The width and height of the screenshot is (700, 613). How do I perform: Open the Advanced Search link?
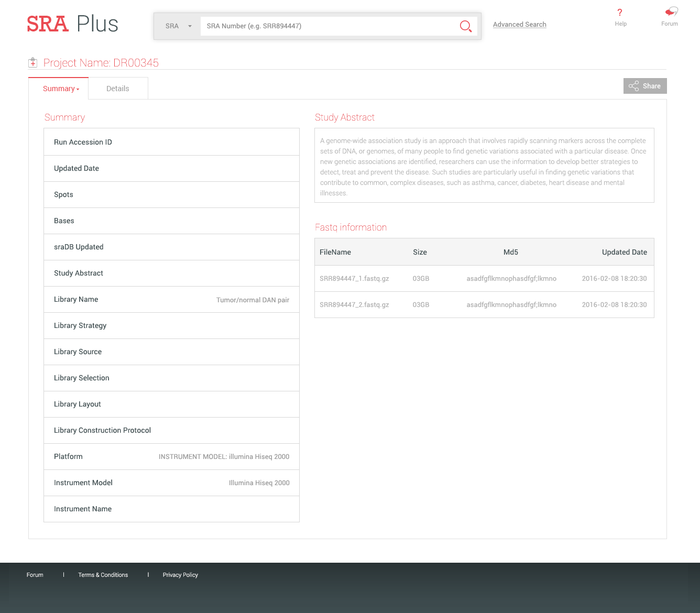(x=519, y=25)
